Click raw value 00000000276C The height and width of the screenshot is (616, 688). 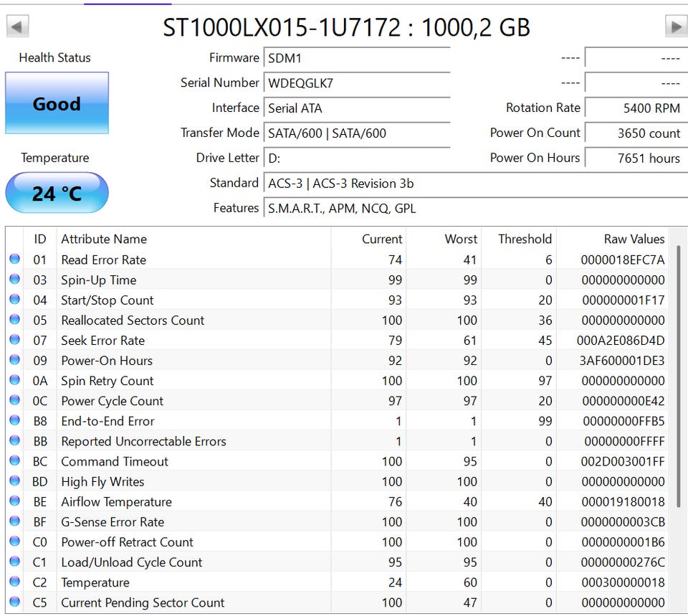pyautogui.click(x=623, y=562)
